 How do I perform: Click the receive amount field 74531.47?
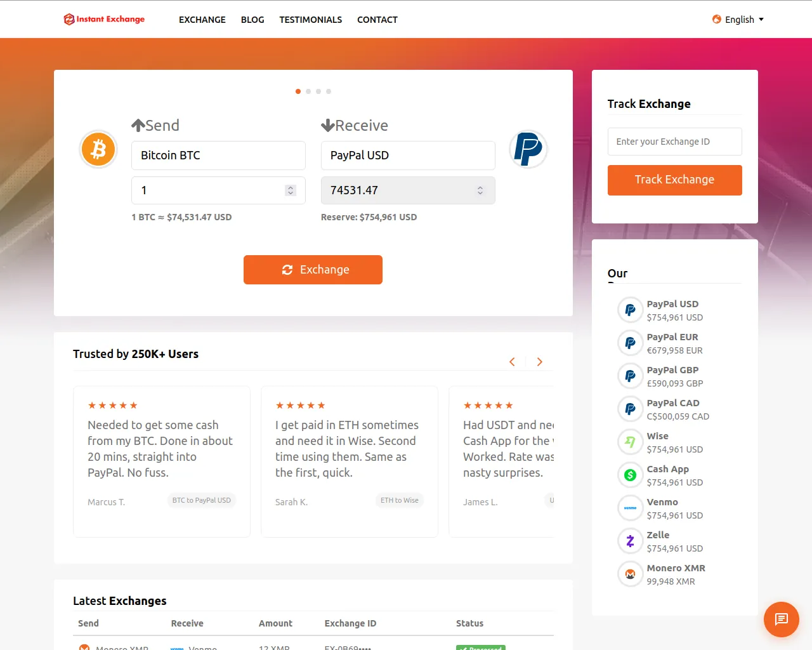(408, 190)
